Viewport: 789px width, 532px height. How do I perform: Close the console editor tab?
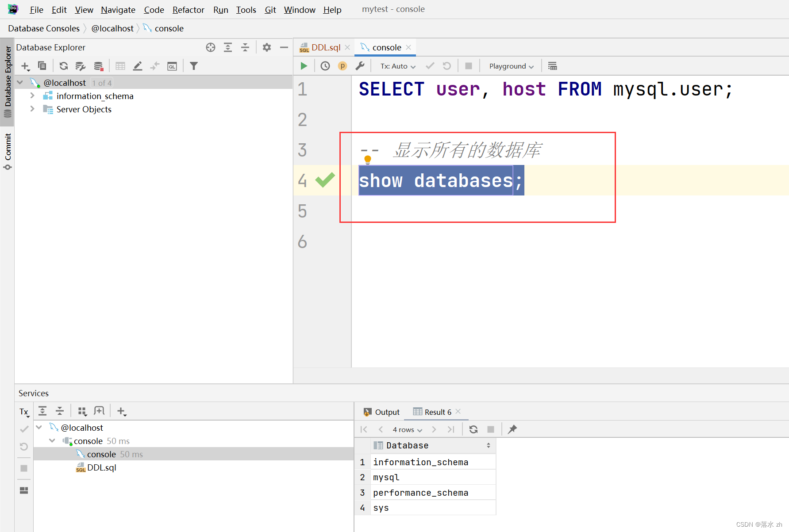pos(408,47)
